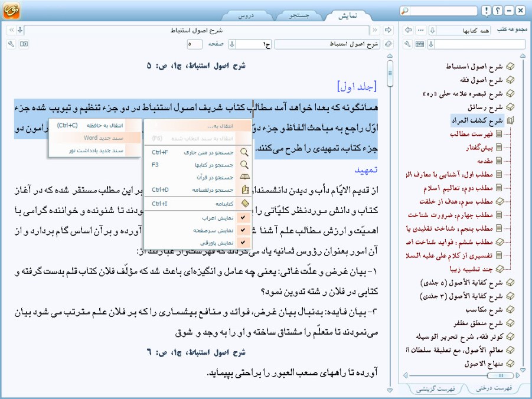Click the Noor logo in the title bar
The height and width of the screenshot is (399, 532).
click(11, 10)
